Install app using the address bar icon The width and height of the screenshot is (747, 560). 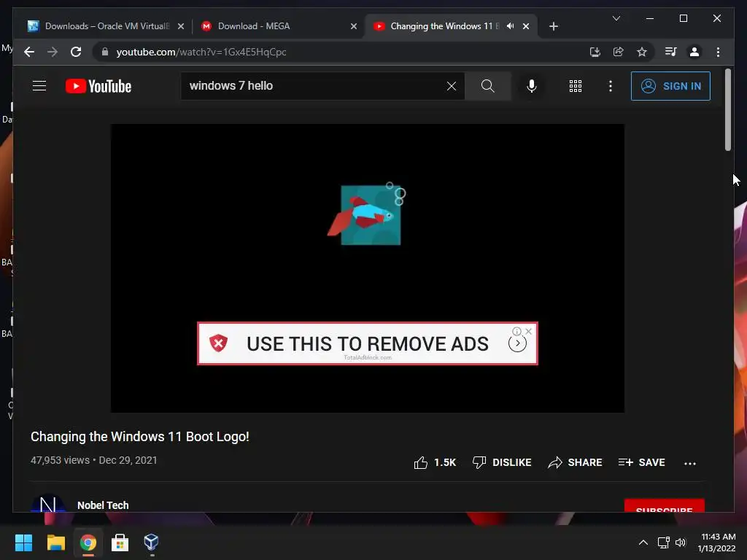click(595, 52)
